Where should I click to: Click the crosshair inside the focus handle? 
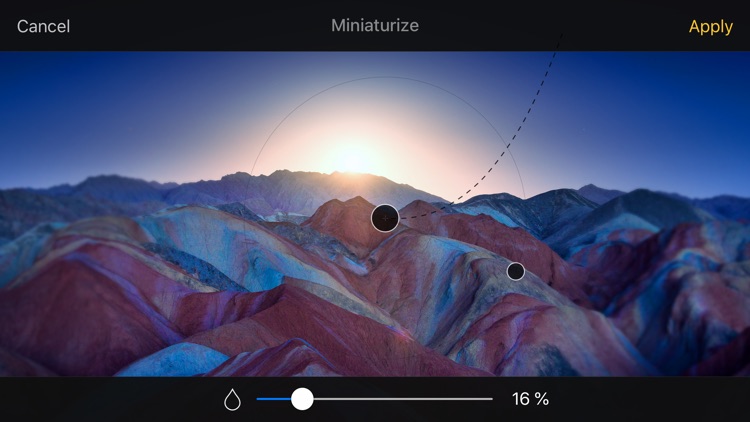(x=385, y=218)
